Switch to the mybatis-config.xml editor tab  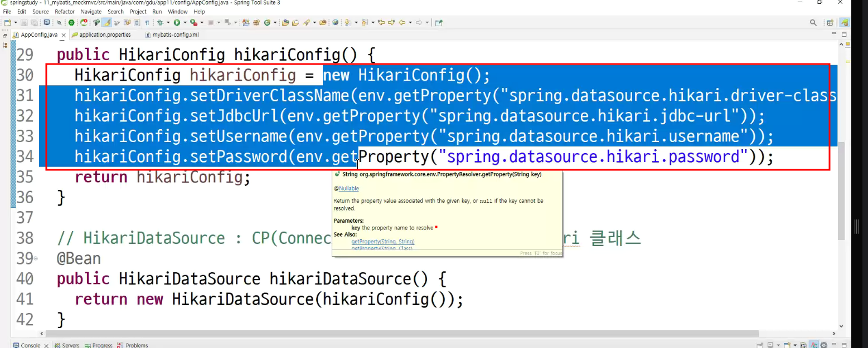click(x=172, y=35)
